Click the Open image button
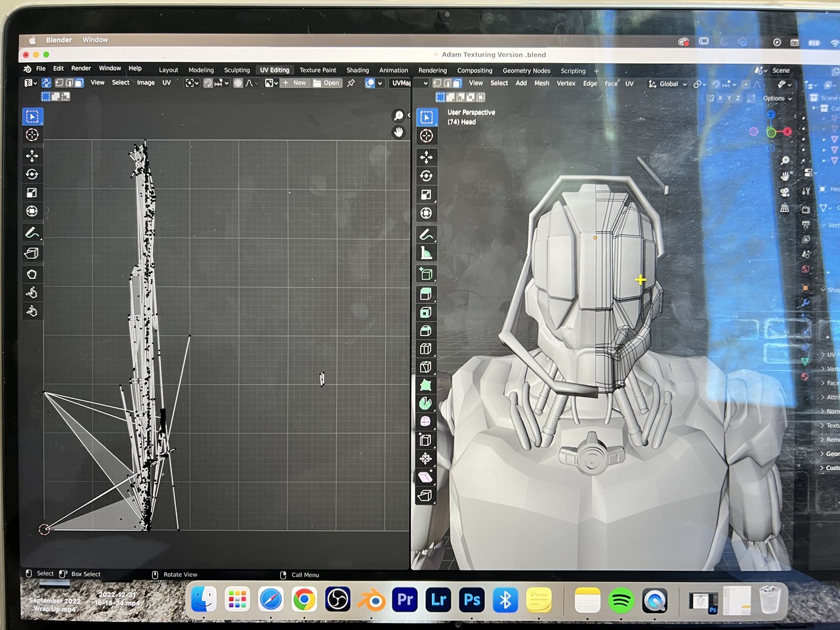 [327, 83]
